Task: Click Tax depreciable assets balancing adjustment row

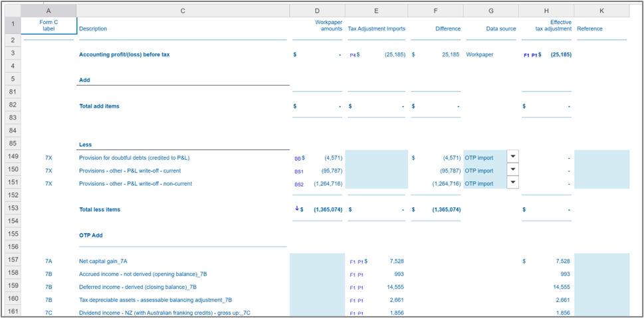Action: 156,300
